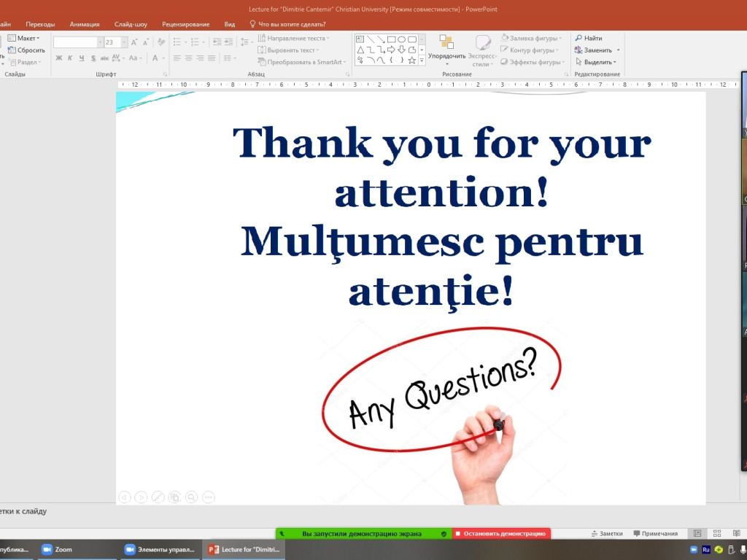The image size is (747, 560).
Task: Open the Заливка фигуры shape fill menu
Action: pyautogui.click(x=531, y=38)
